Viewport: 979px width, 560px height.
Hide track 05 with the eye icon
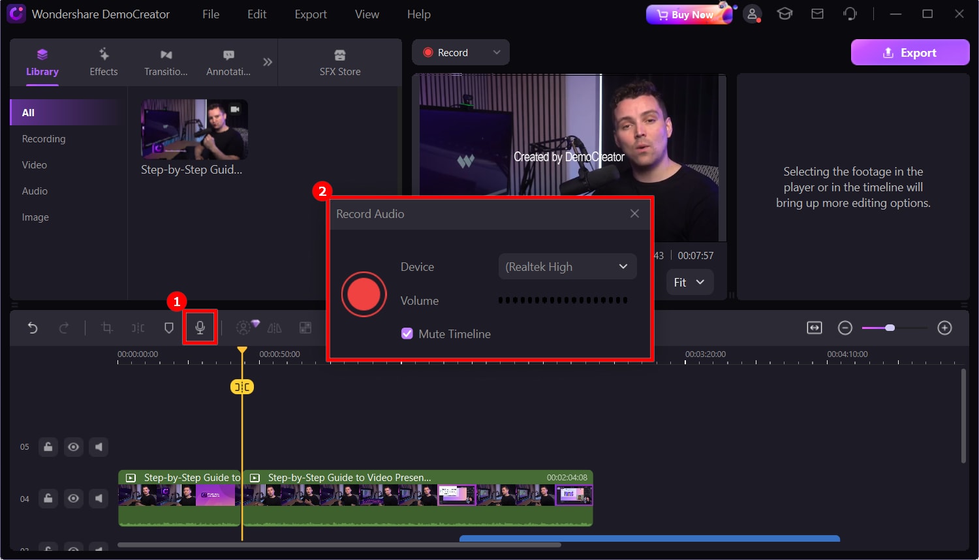pos(74,447)
